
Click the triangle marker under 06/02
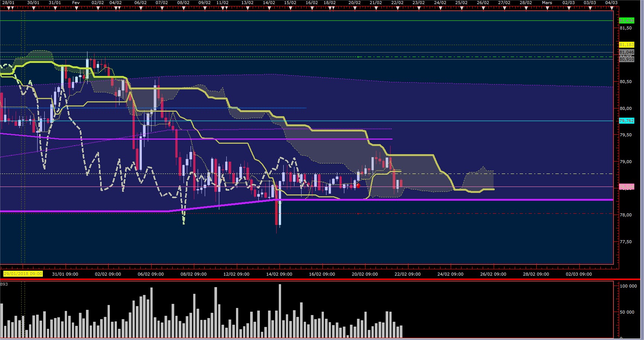click(140, 8)
